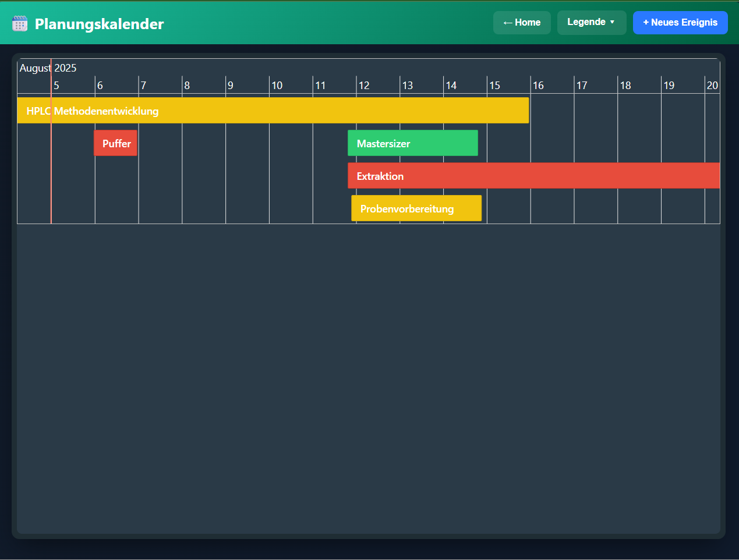Click the green Mastersizer event
Screen dimensions: 739x560
pos(412,143)
